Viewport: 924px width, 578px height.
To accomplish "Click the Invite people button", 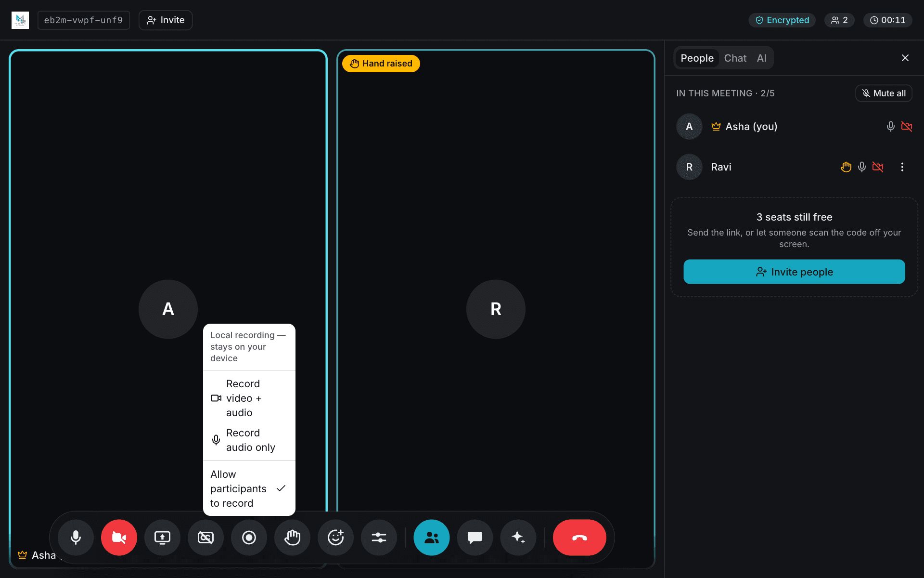I will click(x=794, y=272).
